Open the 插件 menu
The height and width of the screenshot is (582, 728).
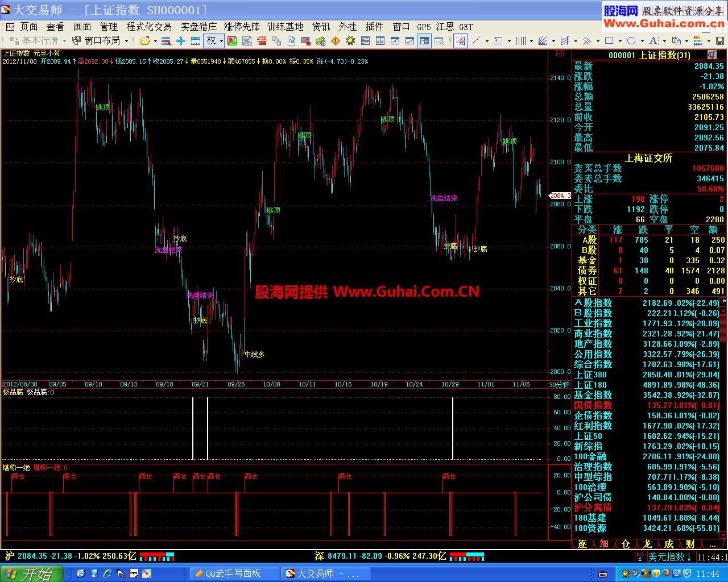[x=374, y=27]
